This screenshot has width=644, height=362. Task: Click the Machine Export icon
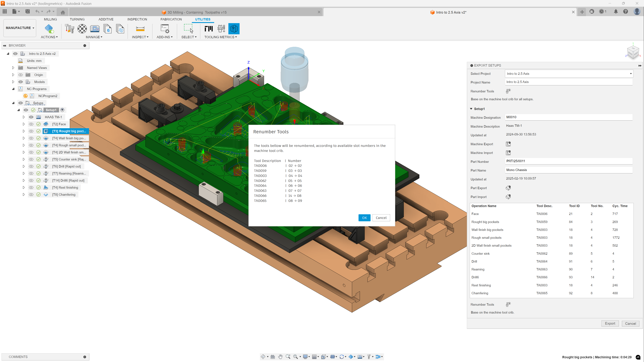pos(508,144)
